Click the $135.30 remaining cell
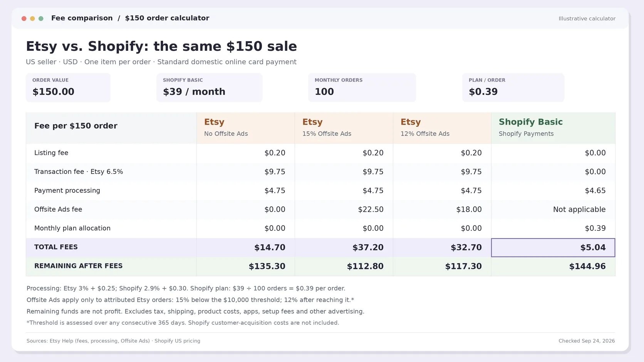The width and height of the screenshot is (644, 362). click(x=246, y=266)
